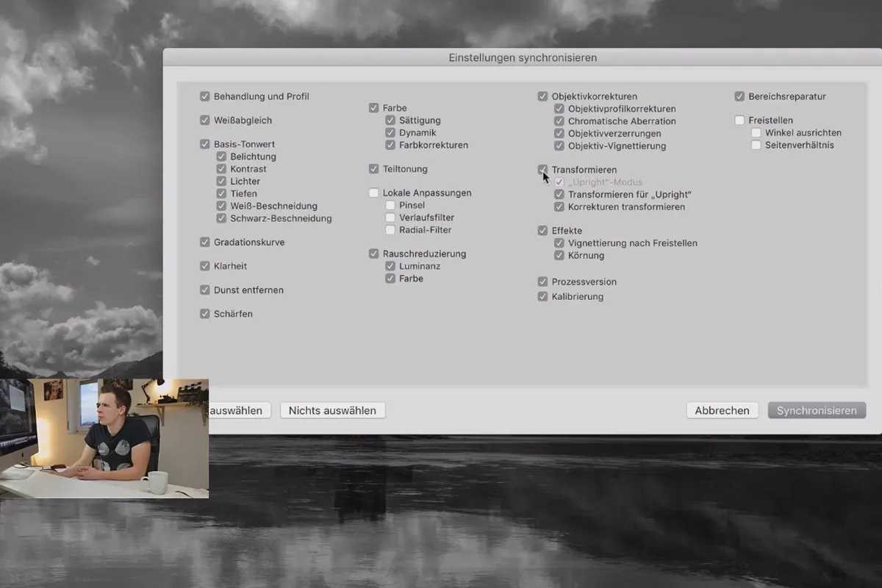This screenshot has height=588, width=882.
Task: Uncheck Dunst entfernen
Action: [x=205, y=290]
